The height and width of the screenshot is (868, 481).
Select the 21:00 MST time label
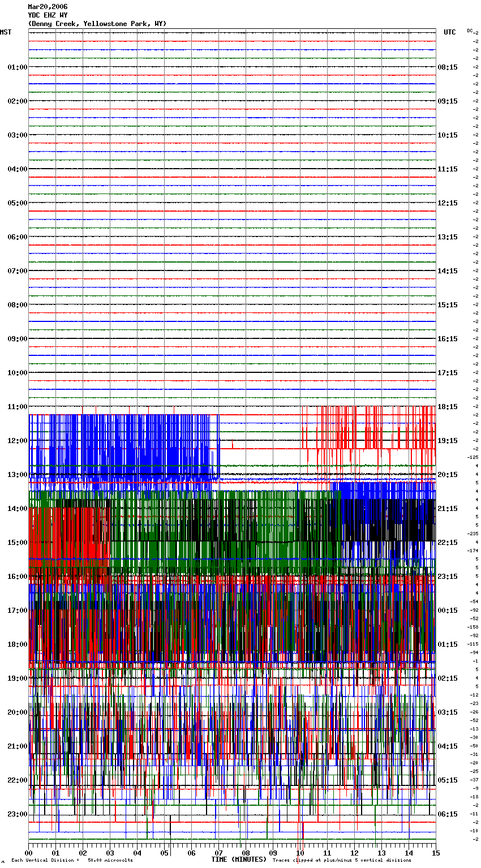[18, 746]
